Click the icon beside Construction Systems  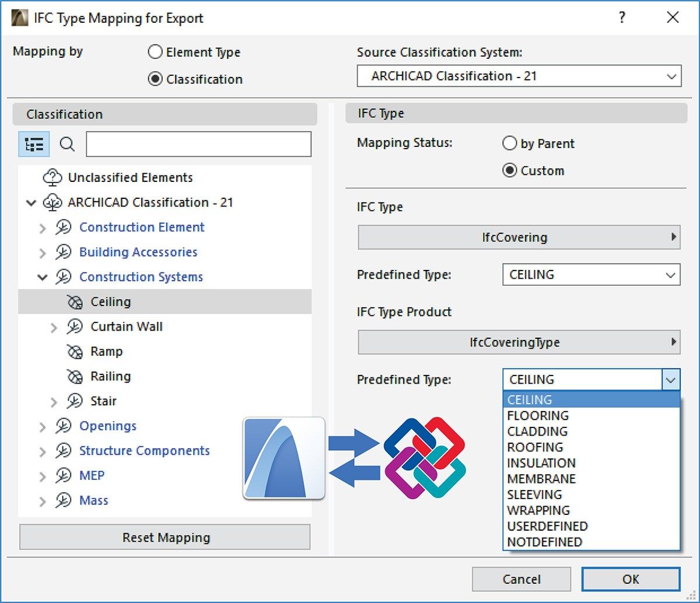[64, 277]
